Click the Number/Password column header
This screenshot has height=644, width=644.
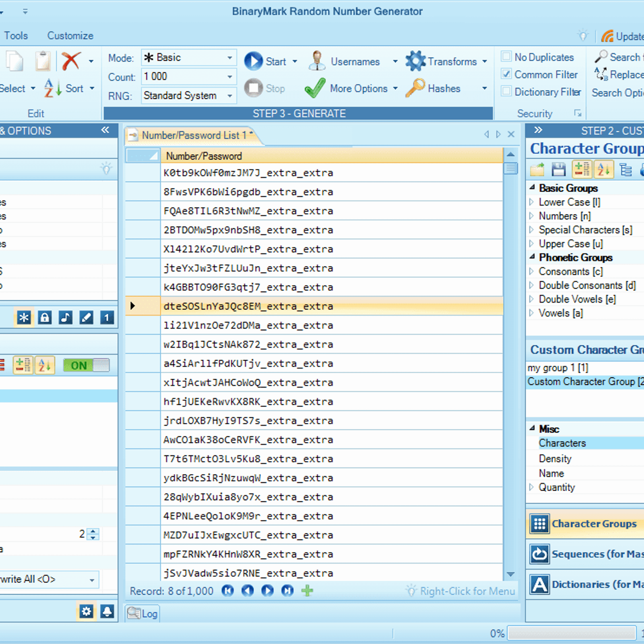[x=332, y=156]
